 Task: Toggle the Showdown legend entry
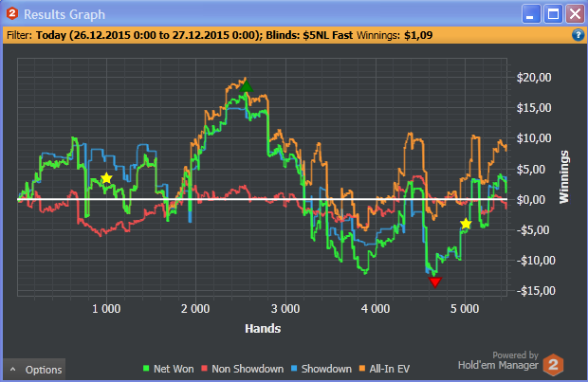(x=322, y=369)
